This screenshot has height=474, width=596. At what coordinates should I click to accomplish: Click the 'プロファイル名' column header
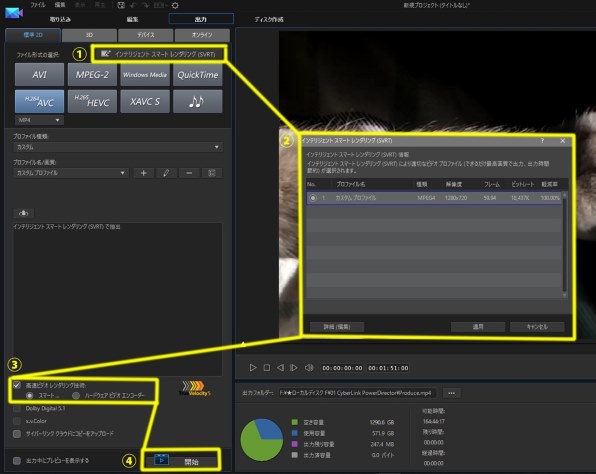(350, 184)
